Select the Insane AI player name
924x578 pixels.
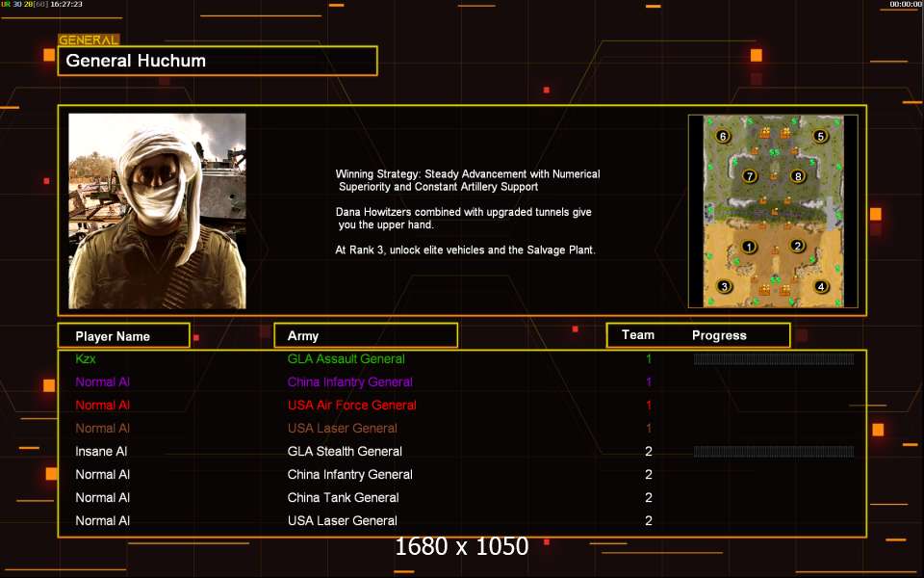(x=101, y=452)
